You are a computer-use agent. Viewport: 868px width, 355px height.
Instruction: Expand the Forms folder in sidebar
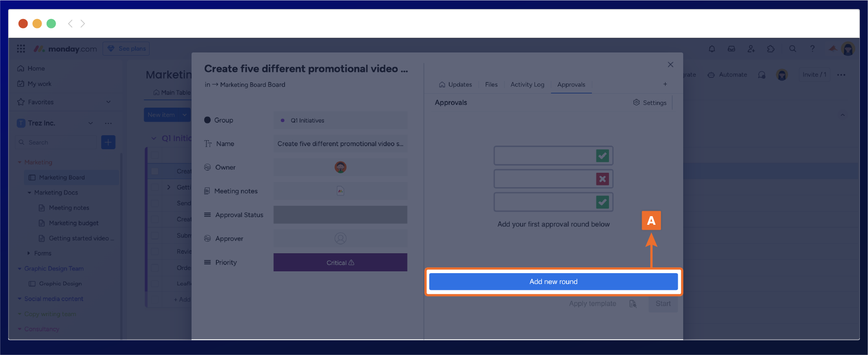[x=29, y=253]
